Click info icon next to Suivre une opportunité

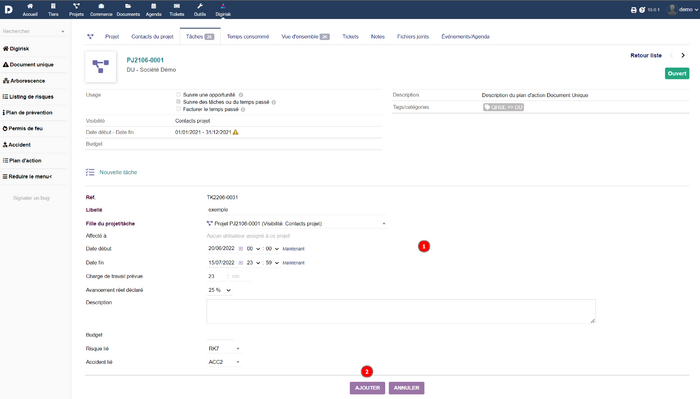(x=241, y=95)
